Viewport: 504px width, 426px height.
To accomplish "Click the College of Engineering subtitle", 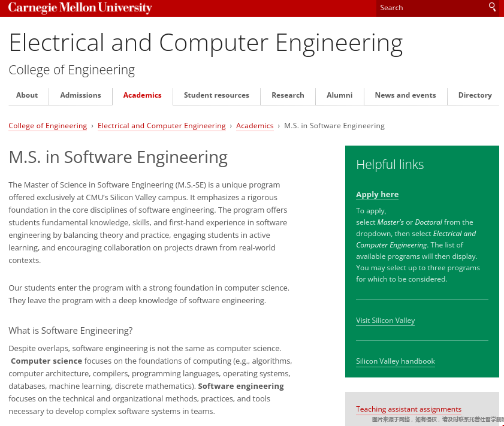I will pyautogui.click(x=72, y=70).
